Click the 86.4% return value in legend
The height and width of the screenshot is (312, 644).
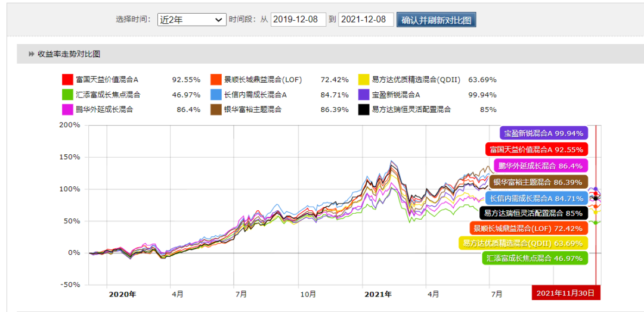(x=190, y=110)
